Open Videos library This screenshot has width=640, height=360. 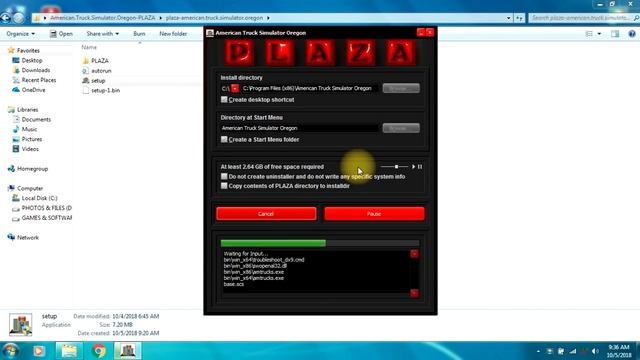click(30, 149)
